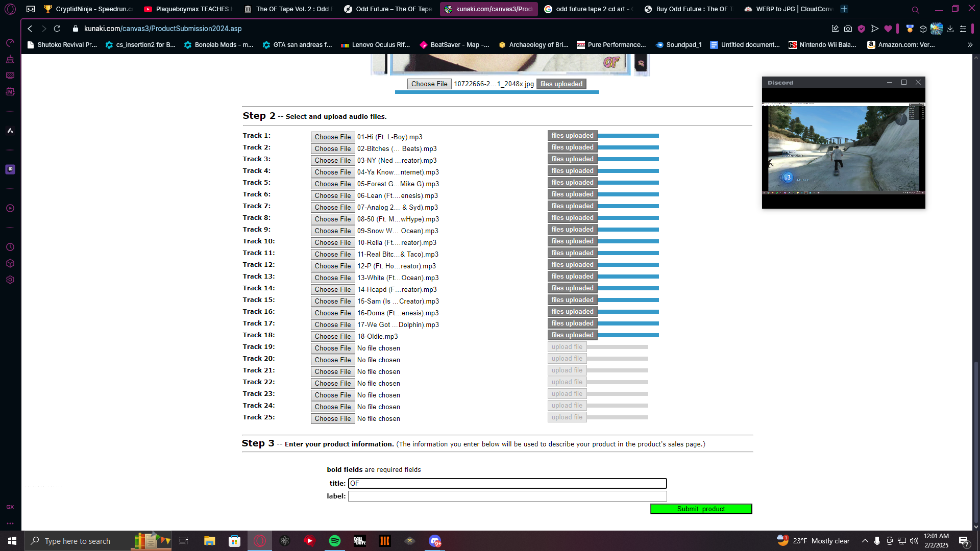Open GX Cleaner from sidebar

(10, 59)
